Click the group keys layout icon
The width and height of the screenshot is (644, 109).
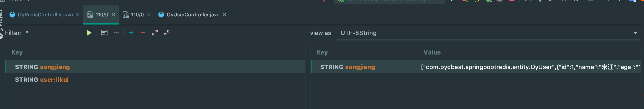(104, 33)
